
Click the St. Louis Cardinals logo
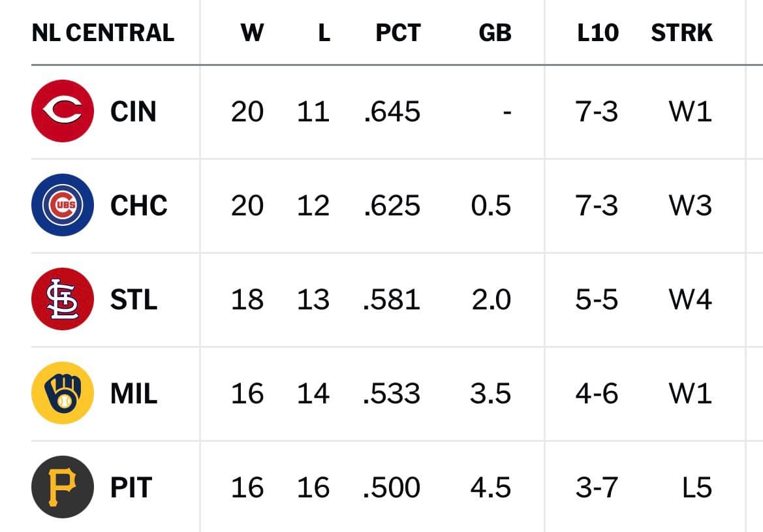pyautogui.click(x=63, y=299)
